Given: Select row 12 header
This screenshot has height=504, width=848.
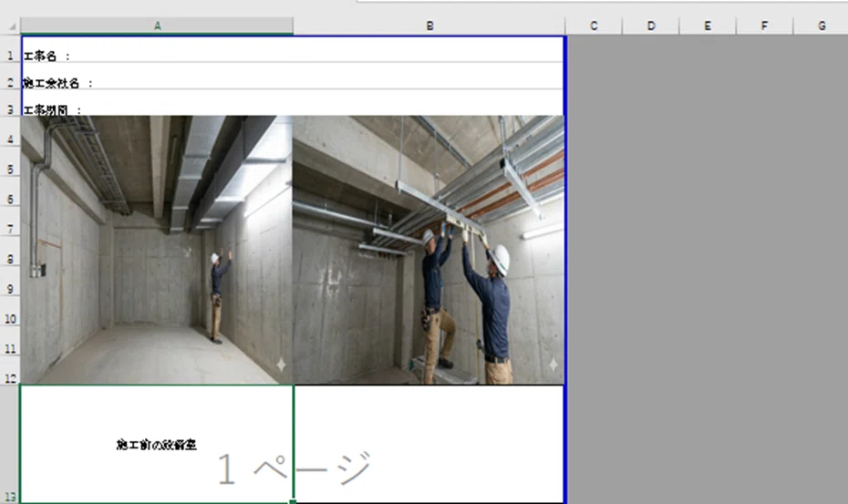Looking at the screenshot, I should click(10, 370).
